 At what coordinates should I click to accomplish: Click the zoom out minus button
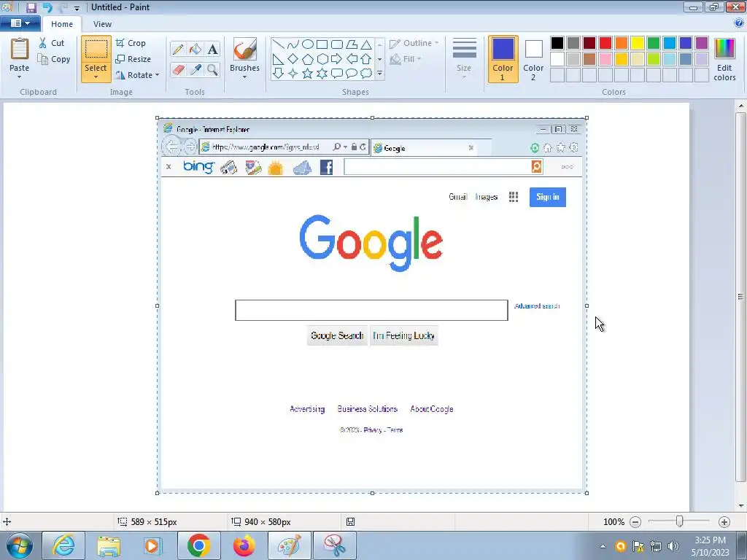click(x=635, y=522)
